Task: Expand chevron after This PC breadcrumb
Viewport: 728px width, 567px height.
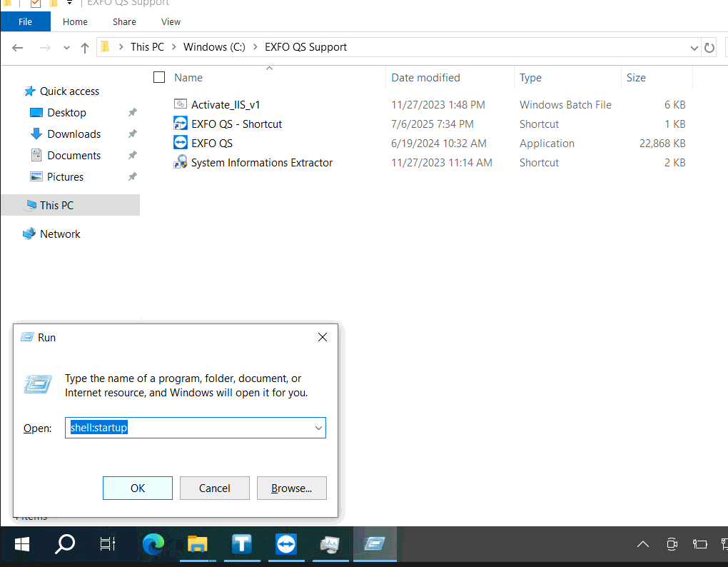Action: pyautogui.click(x=174, y=47)
